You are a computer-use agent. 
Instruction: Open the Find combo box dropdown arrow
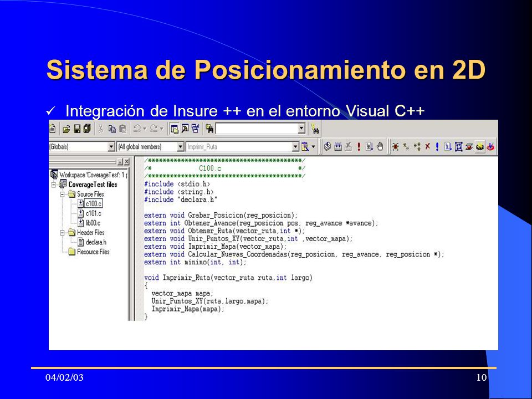coord(301,129)
